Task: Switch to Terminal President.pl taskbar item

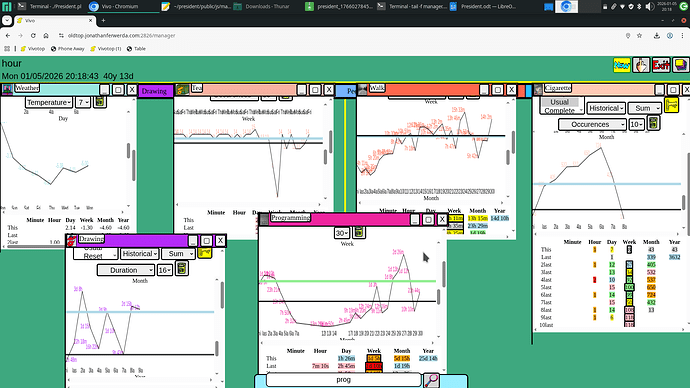Action: pos(50,7)
